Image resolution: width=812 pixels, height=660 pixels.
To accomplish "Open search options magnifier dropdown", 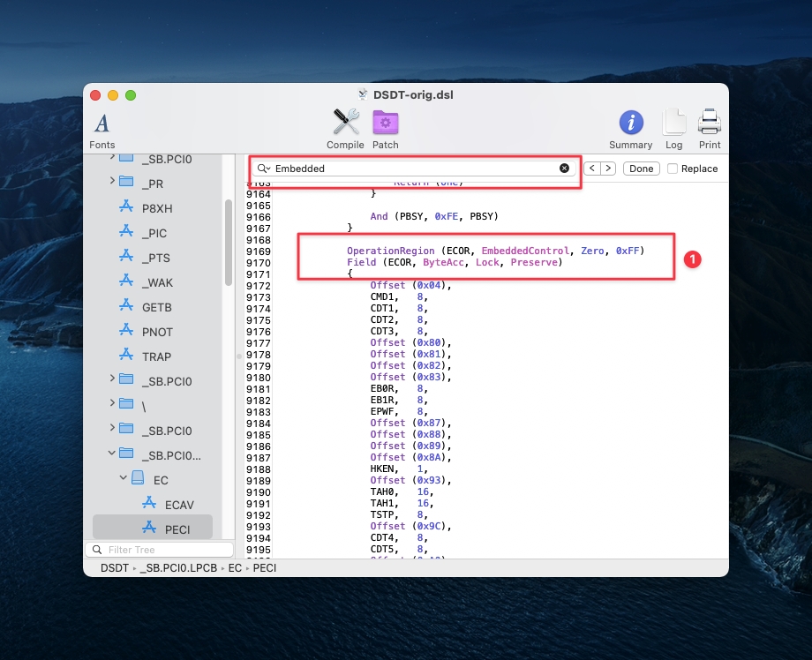I will pos(264,169).
